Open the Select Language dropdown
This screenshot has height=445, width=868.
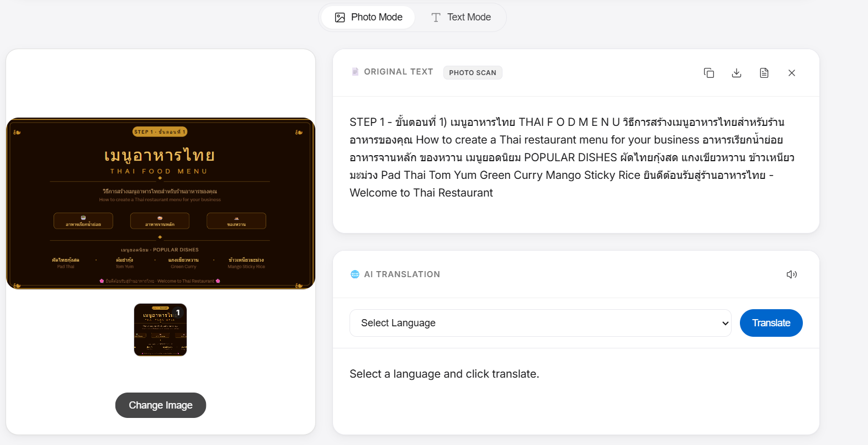541,323
